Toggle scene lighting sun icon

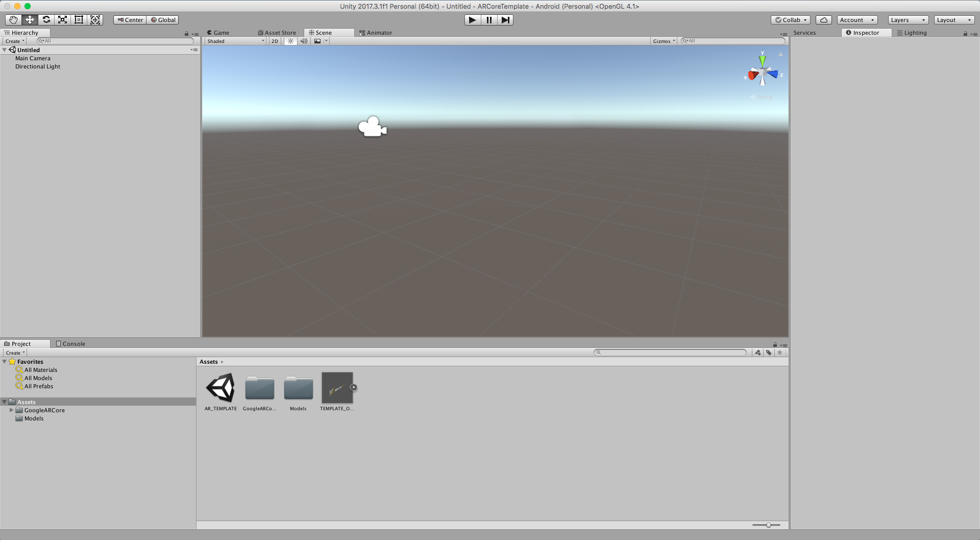tap(290, 41)
